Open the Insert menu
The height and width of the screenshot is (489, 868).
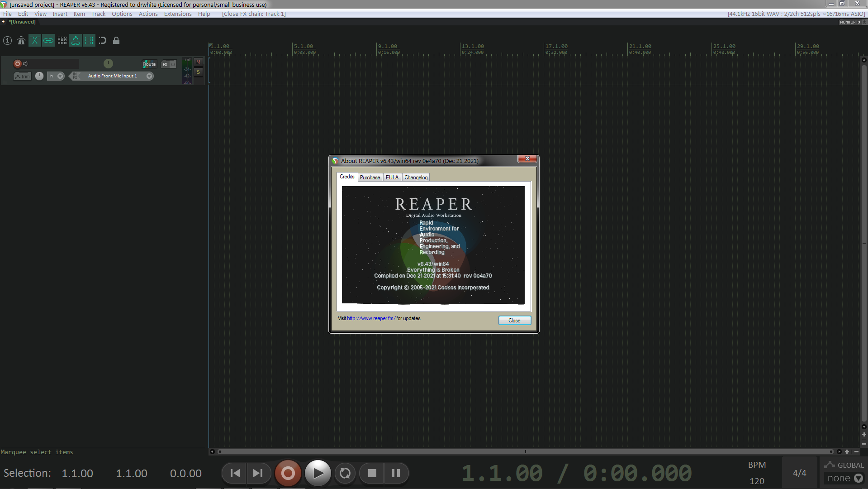(x=60, y=14)
